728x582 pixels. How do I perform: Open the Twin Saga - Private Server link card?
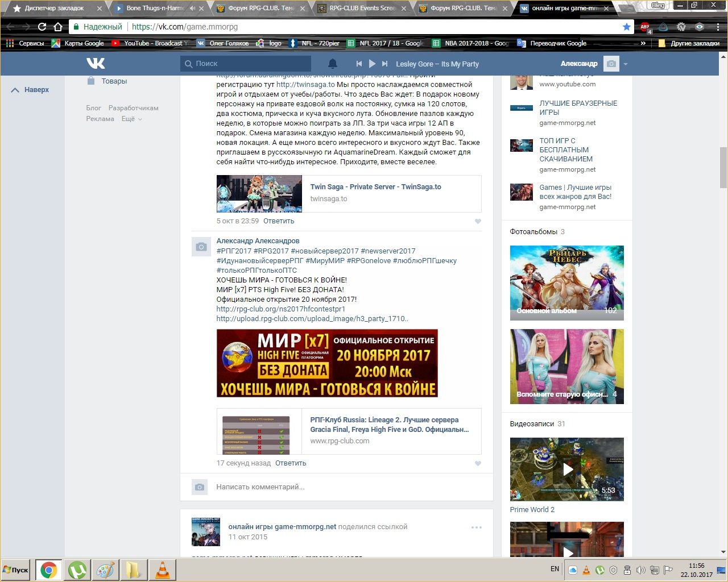(349, 194)
